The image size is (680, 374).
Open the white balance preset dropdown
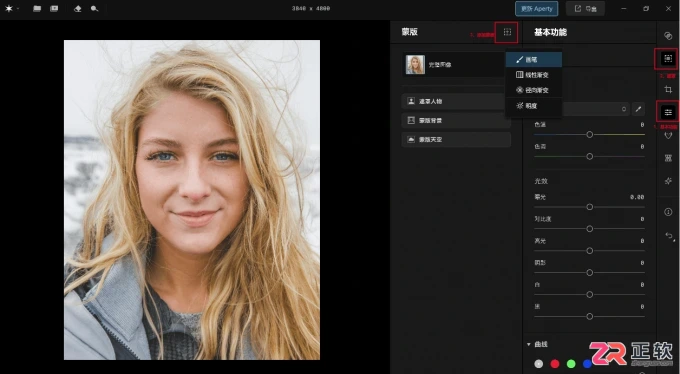[595, 109]
